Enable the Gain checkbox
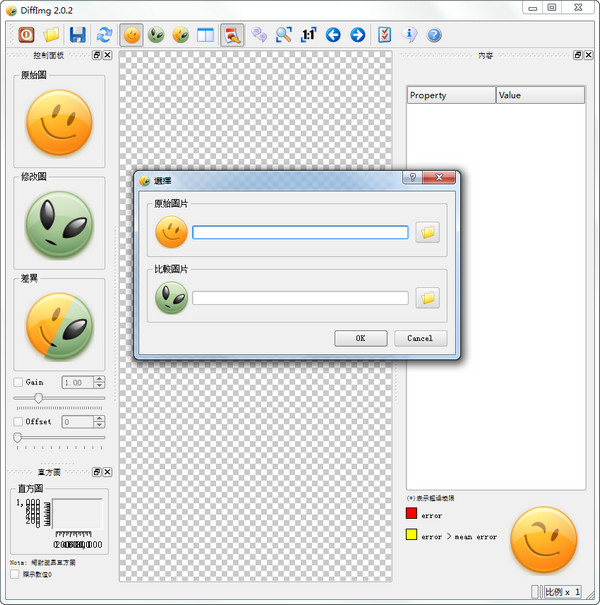Viewport: 600px width, 605px height. [x=18, y=382]
